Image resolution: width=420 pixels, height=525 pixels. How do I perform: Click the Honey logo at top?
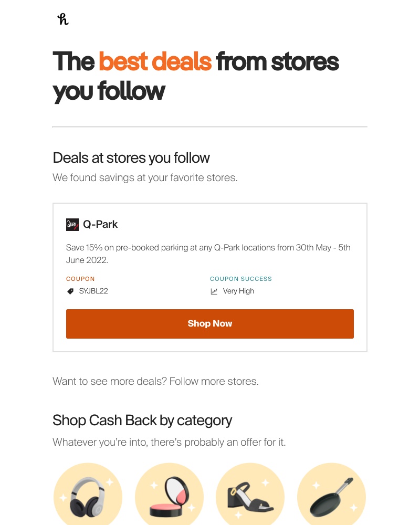point(63,19)
